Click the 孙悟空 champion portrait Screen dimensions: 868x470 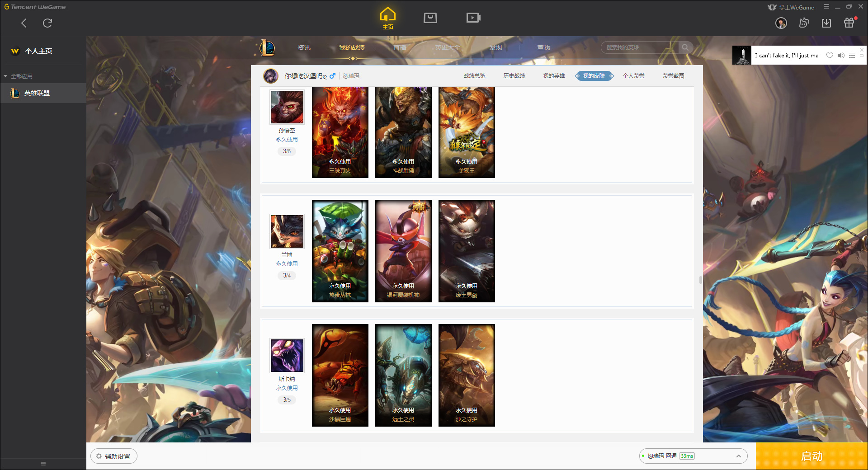(x=287, y=107)
